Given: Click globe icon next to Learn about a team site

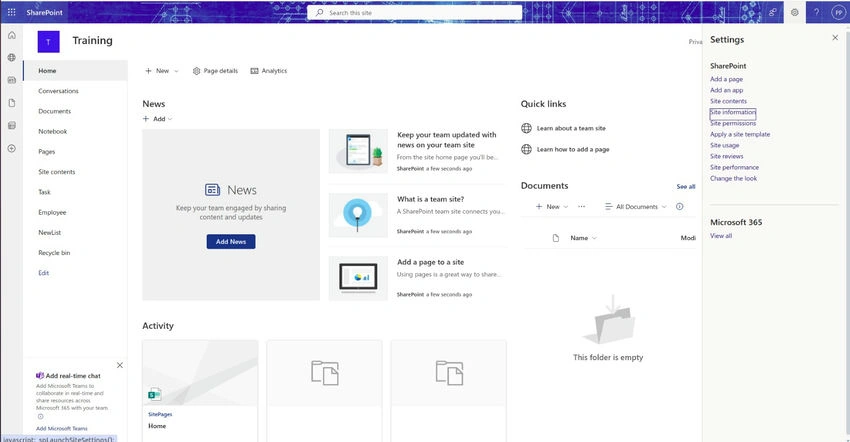Looking at the screenshot, I should tap(526, 128).
